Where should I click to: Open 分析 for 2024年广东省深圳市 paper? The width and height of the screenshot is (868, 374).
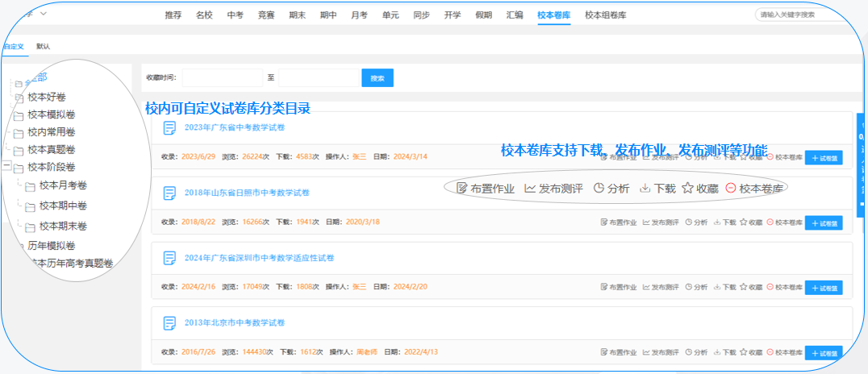pyautogui.click(x=696, y=287)
